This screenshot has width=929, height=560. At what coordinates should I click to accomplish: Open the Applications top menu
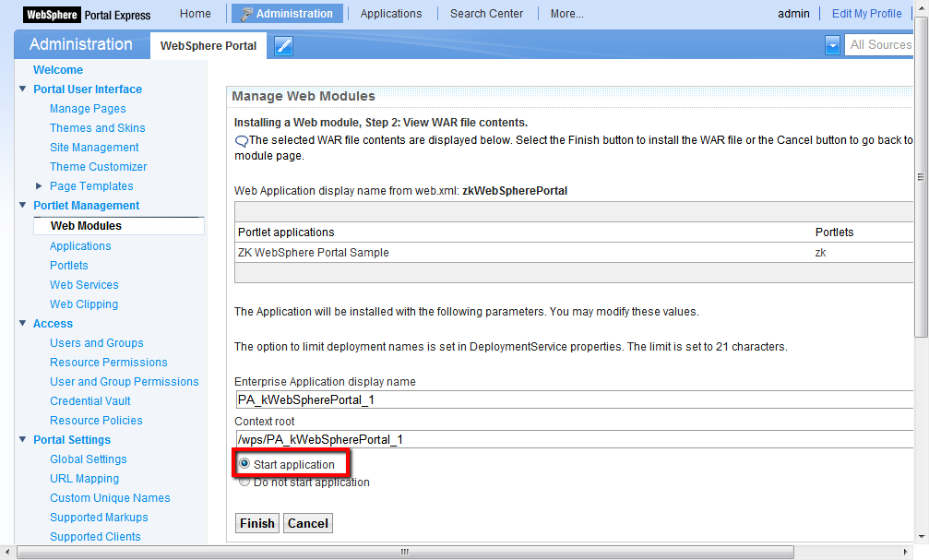[391, 14]
